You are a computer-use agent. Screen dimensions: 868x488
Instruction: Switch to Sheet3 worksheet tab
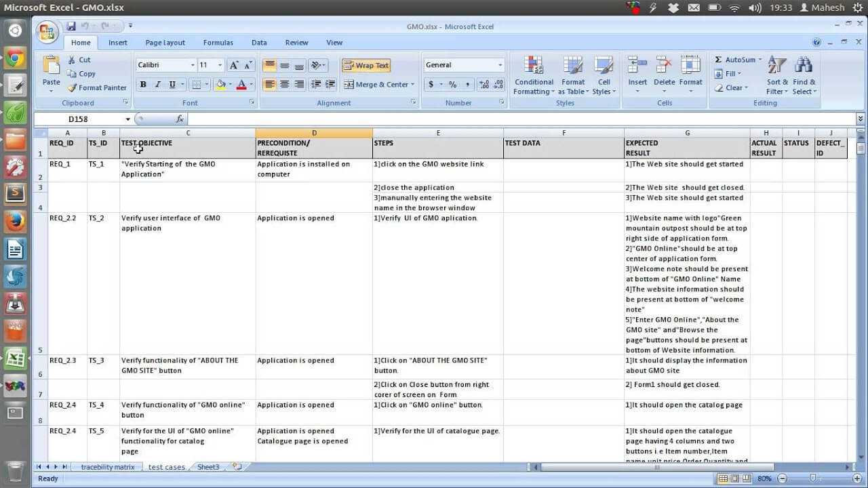(208, 467)
